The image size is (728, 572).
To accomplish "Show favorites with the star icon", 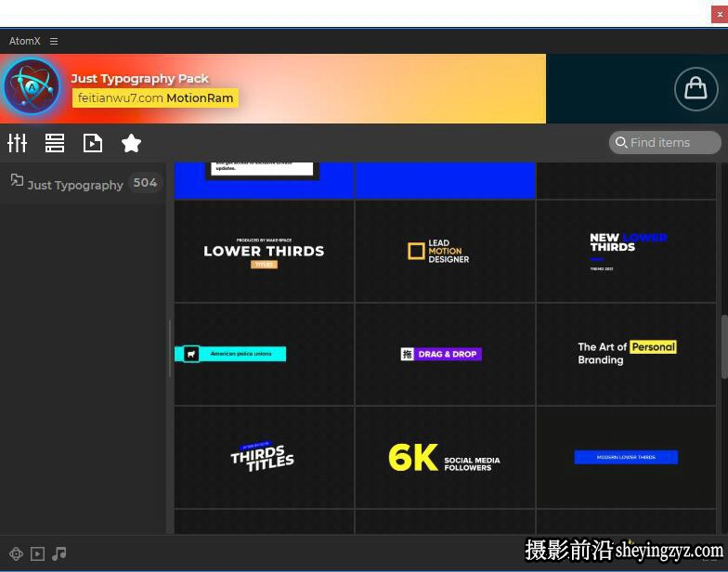I will (x=131, y=143).
